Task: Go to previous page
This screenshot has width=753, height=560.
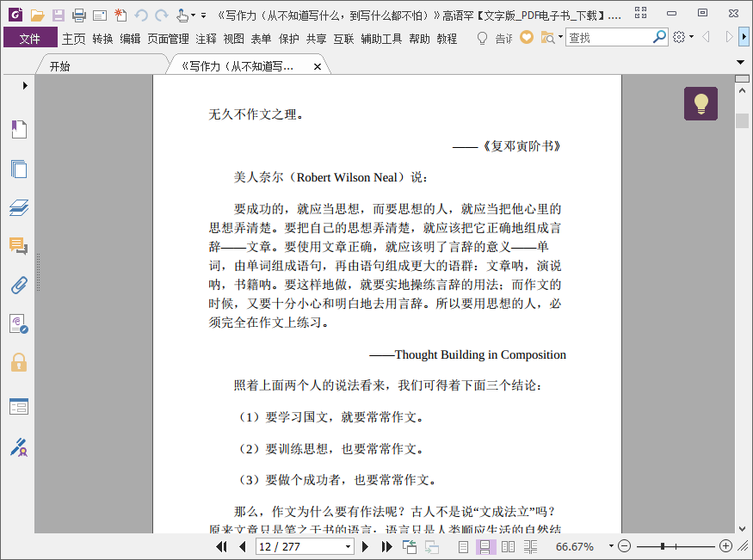Action: pos(243,546)
